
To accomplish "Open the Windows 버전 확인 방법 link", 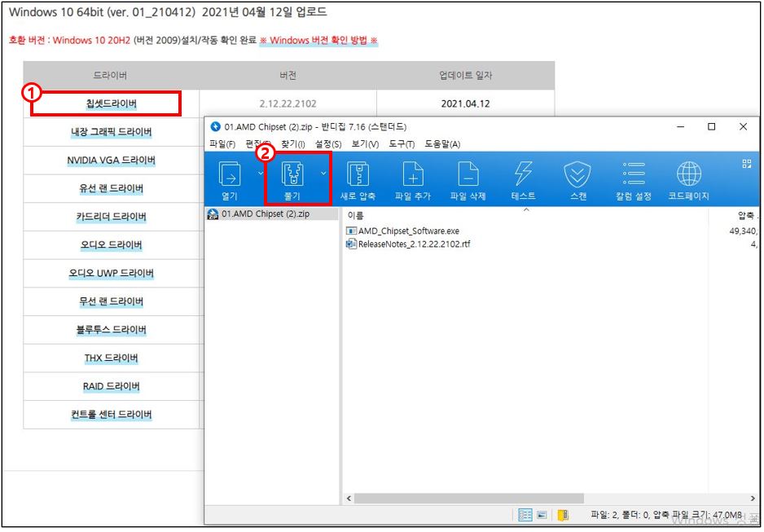I will tap(318, 41).
